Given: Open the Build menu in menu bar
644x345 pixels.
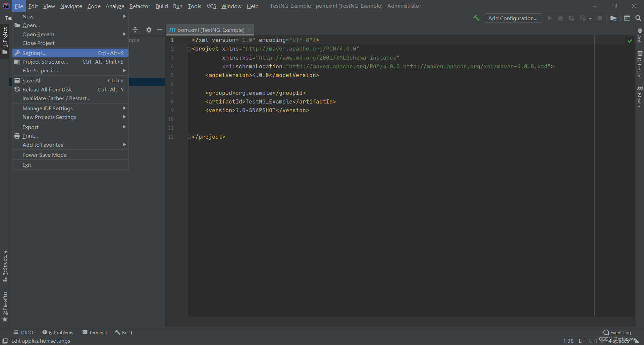Looking at the screenshot, I should coord(162,6).
